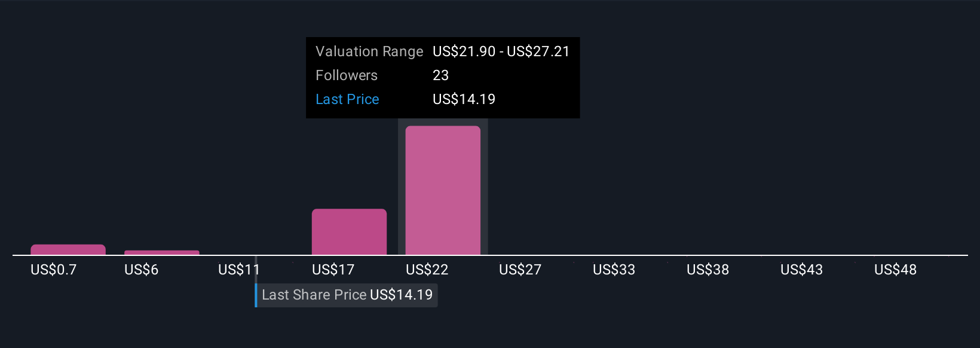Click the US$21.90 - US$27.21 range value

point(501,51)
